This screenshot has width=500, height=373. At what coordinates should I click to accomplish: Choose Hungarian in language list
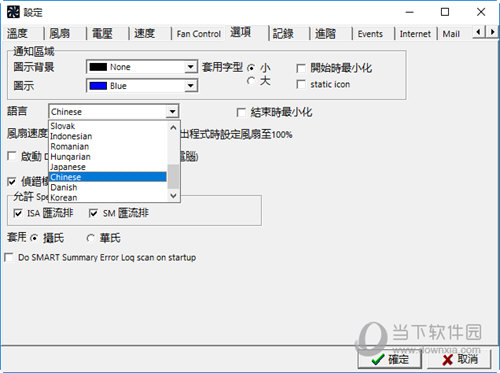click(x=108, y=157)
